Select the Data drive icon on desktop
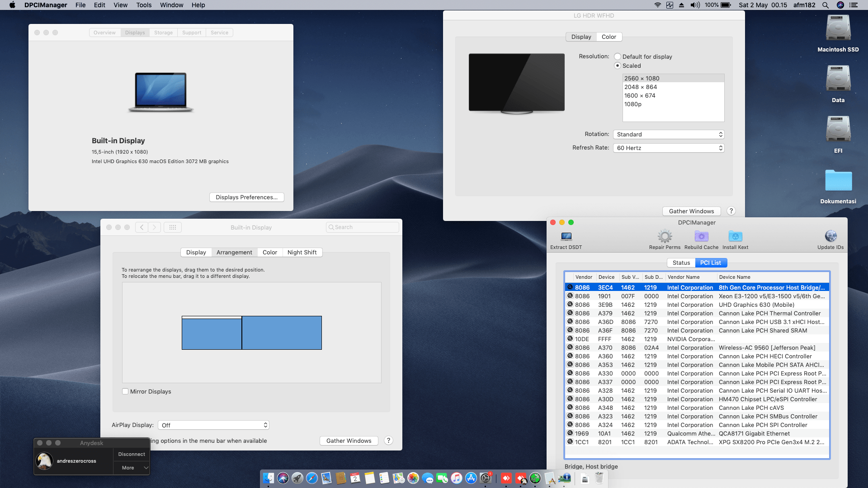The width and height of the screenshot is (868, 488). [838, 79]
